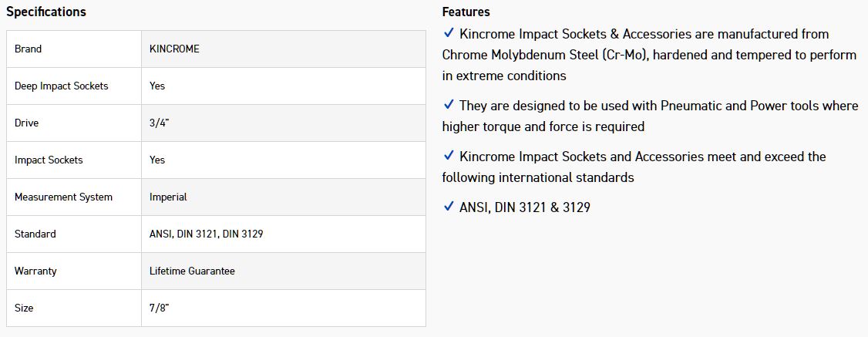Click the checkmark beside ANSI, DIN 3121 & 3129
The height and width of the screenshot is (337, 868).
click(449, 207)
